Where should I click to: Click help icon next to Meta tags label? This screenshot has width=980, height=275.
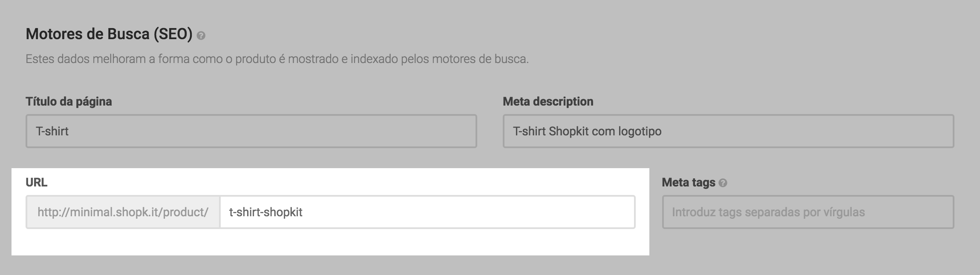point(723,183)
